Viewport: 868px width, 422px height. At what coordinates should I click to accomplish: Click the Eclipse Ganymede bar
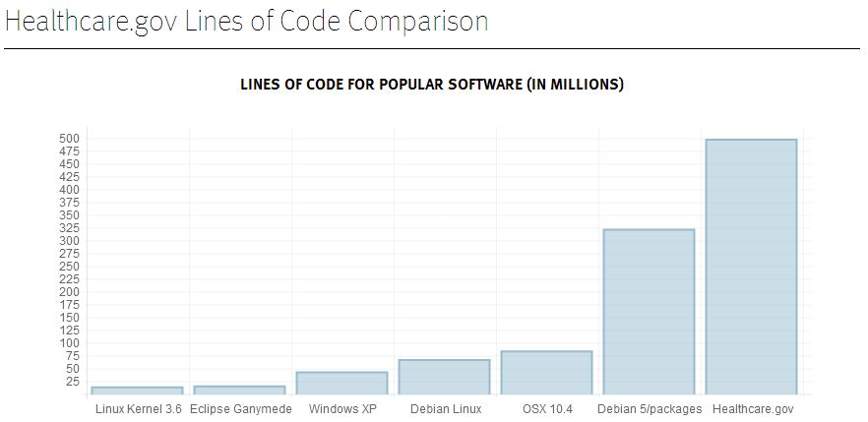[239, 390]
